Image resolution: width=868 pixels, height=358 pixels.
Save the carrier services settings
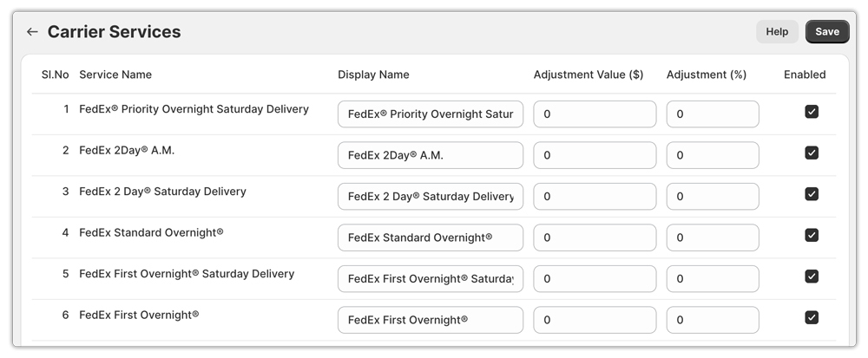point(827,32)
